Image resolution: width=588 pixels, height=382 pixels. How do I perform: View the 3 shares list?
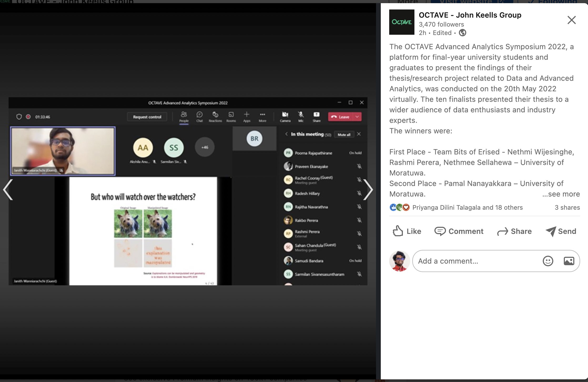567,208
